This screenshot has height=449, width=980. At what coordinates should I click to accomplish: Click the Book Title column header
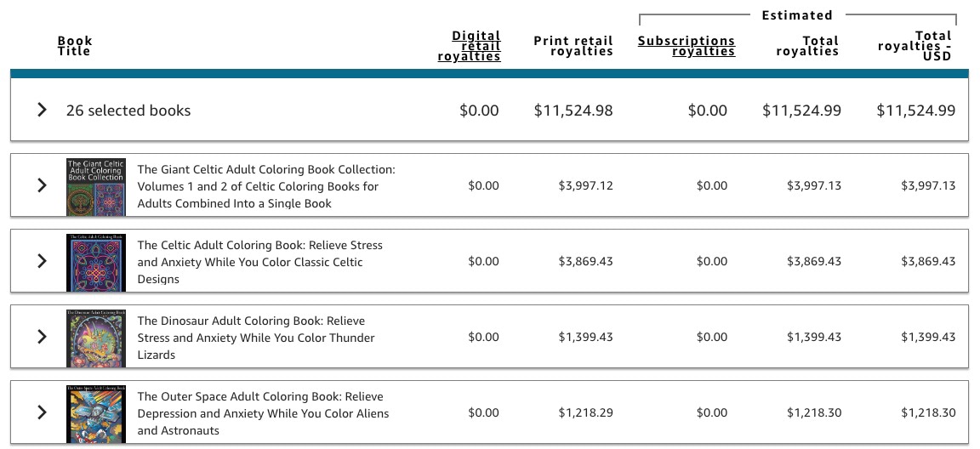(75, 46)
